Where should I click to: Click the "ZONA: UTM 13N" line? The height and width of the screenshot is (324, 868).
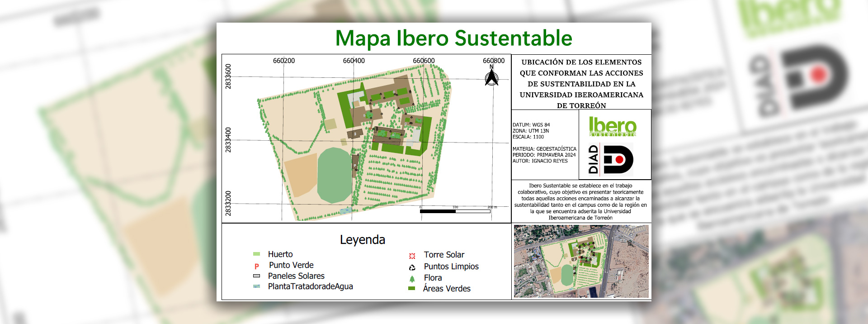click(531, 131)
